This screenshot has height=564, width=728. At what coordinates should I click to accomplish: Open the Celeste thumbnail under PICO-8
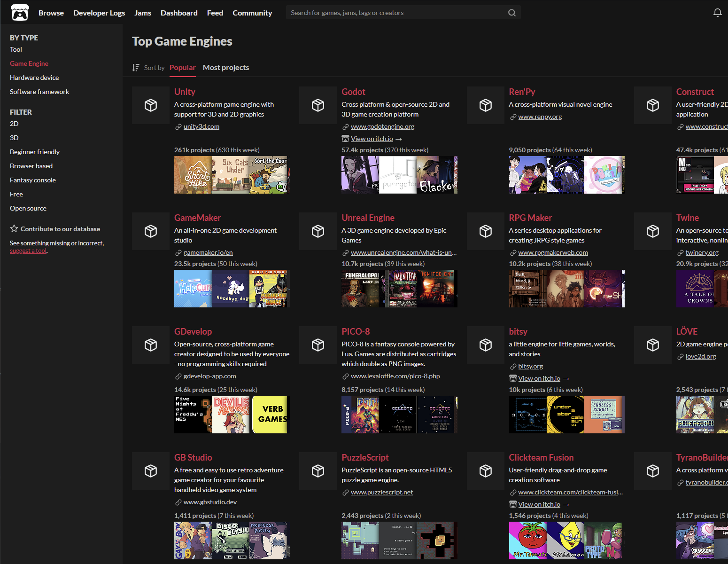pyautogui.click(x=398, y=415)
